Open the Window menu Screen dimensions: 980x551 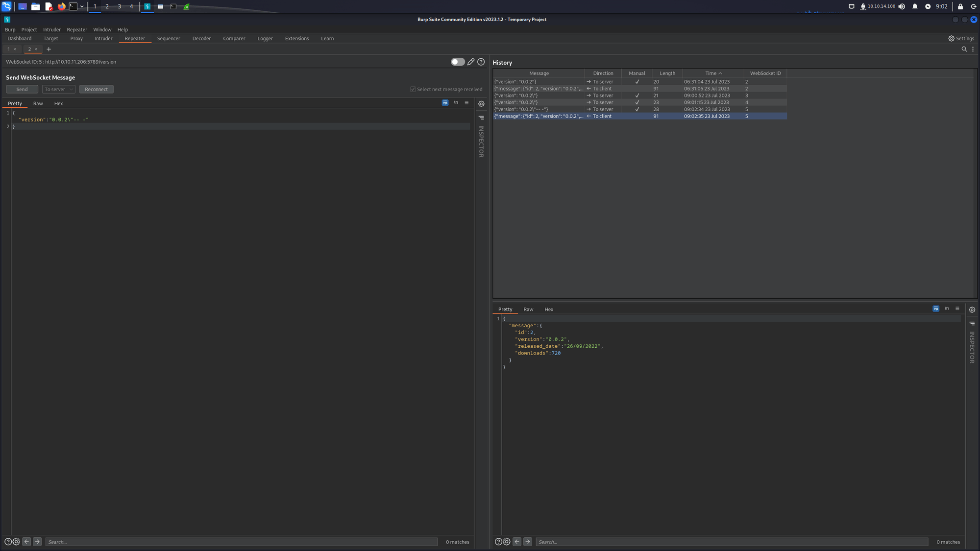[x=102, y=29]
